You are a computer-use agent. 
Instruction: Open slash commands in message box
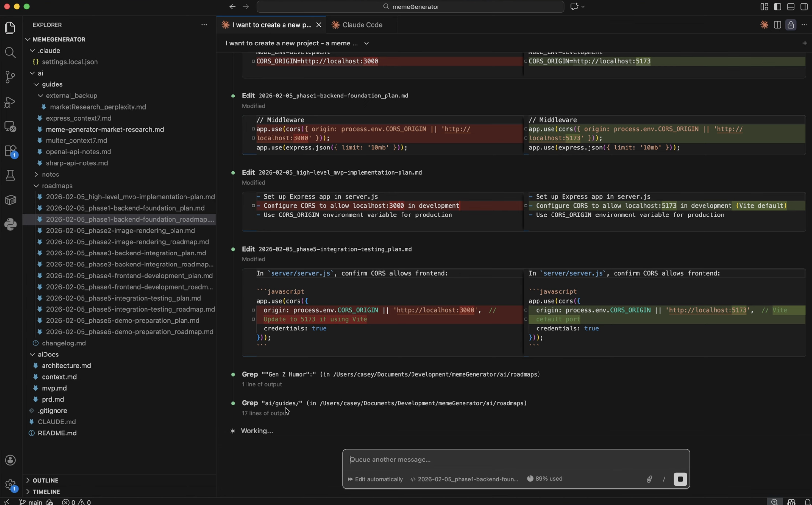[664, 479]
